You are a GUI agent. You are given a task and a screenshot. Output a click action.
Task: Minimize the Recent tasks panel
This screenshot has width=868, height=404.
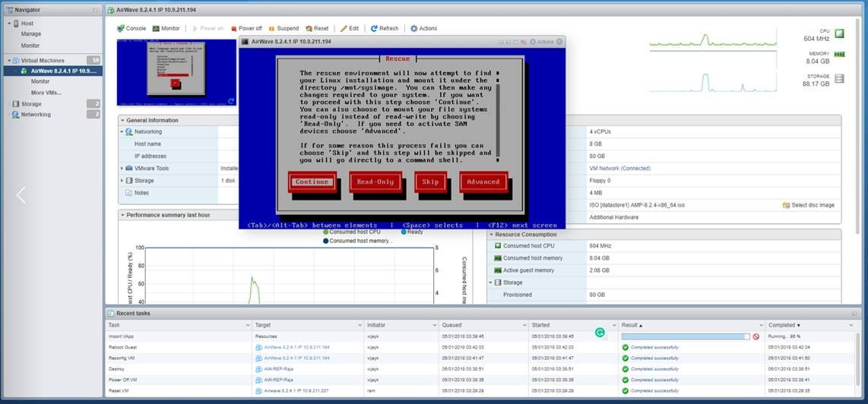[x=856, y=314]
